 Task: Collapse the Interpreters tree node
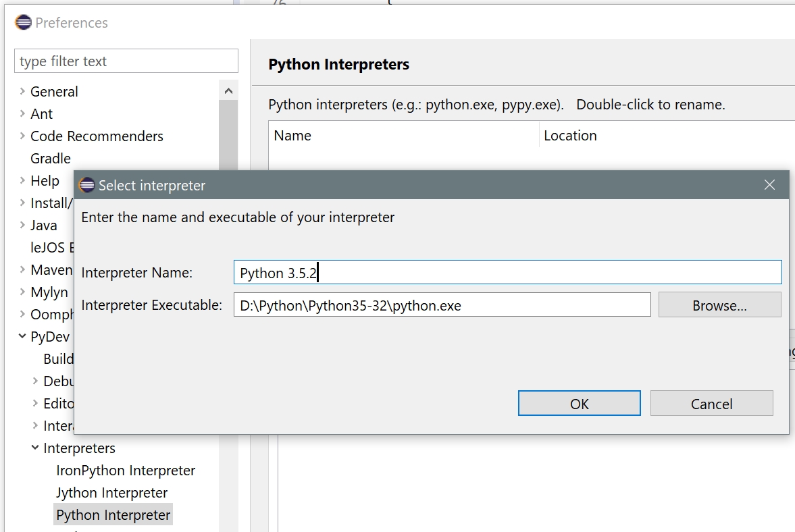click(34, 448)
